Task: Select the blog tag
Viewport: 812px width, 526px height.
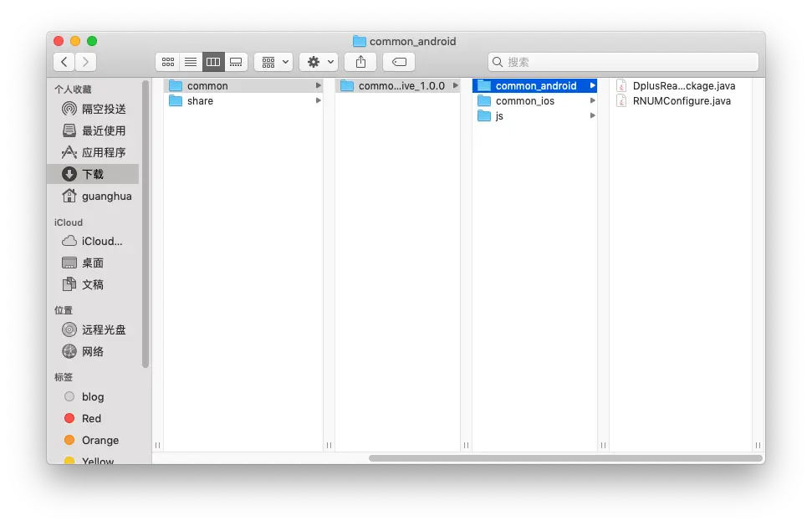Action: pos(93,396)
